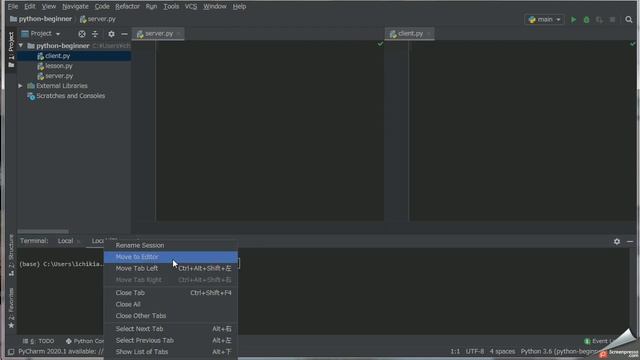Open the View menu
Viewport: 640px width, 360px height.
(49, 7)
